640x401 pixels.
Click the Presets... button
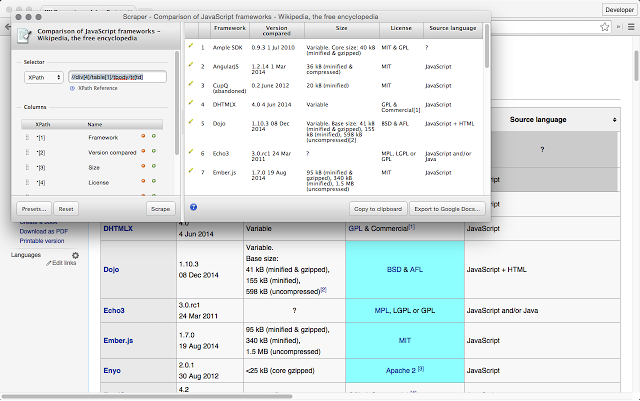coord(34,209)
